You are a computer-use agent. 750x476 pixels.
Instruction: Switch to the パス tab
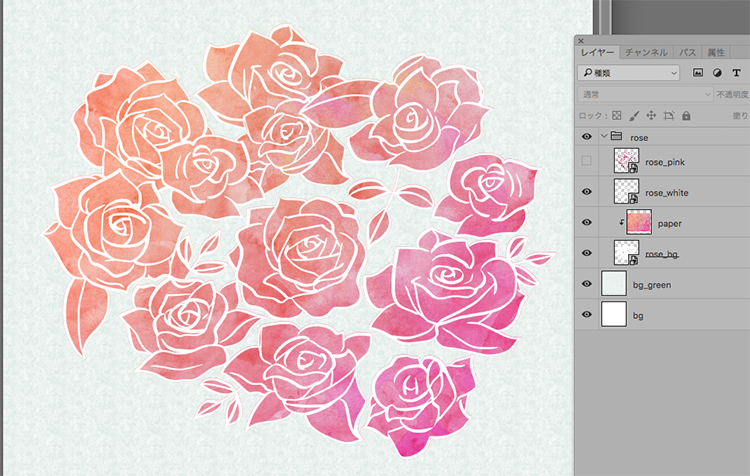687,52
